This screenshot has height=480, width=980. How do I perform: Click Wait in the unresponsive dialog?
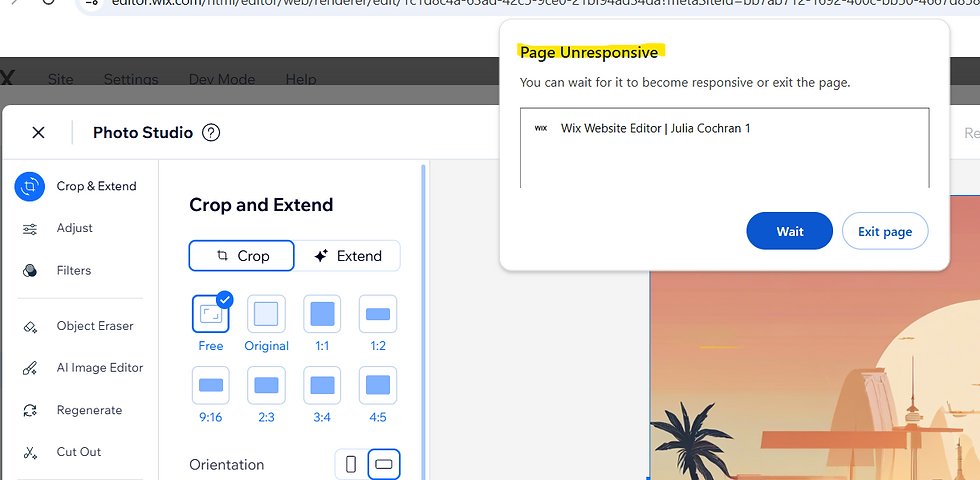(789, 231)
